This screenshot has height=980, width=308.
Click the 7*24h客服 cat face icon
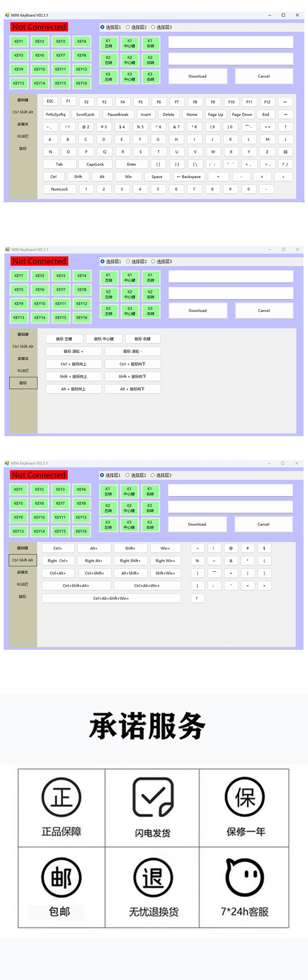pos(245,877)
